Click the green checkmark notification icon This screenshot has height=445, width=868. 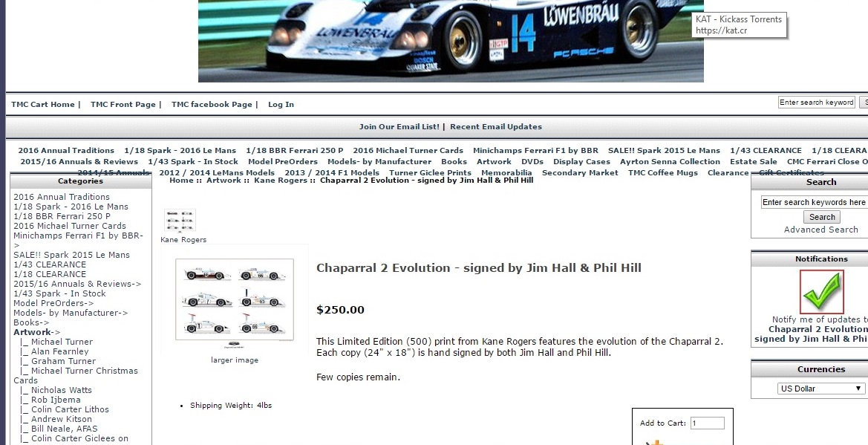coord(821,291)
